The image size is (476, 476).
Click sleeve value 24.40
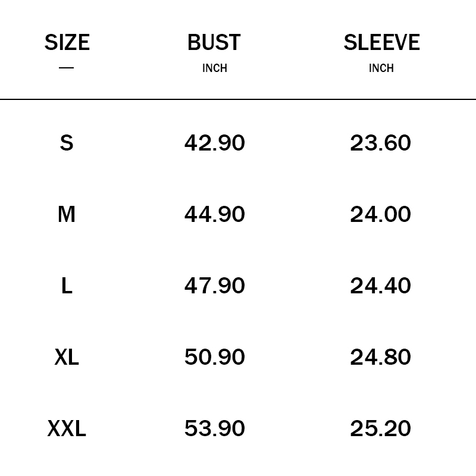pos(381,286)
